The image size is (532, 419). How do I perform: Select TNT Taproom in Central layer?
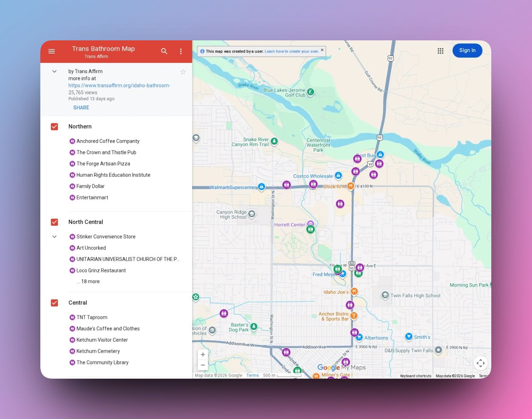pyautogui.click(x=88, y=317)
